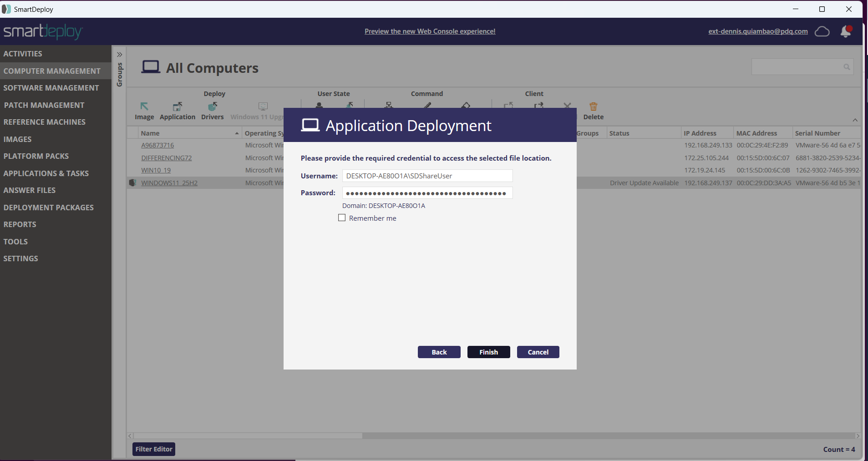The height and width of the screenshot is (461, 868).
Task: Open Software Management section
Action: tap(51, 88)
